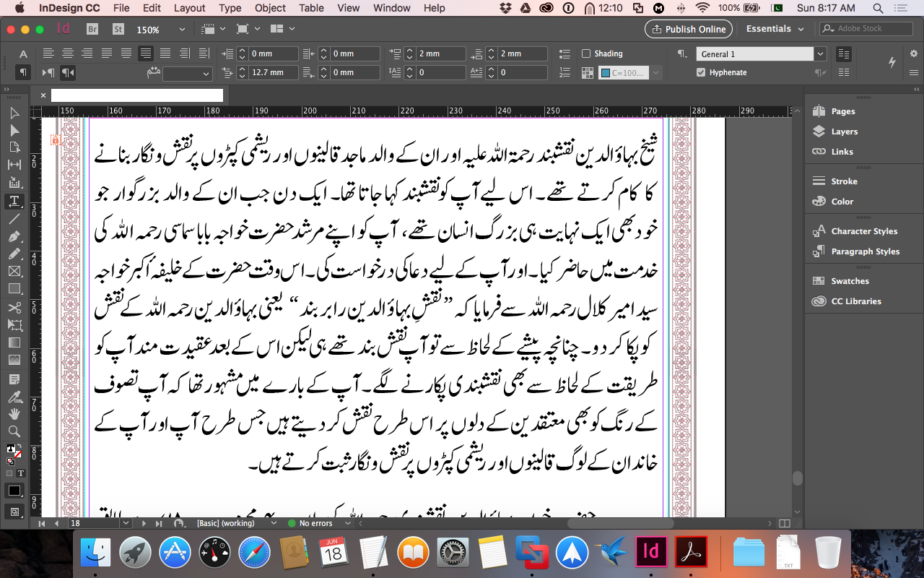Click the align left paragraph icon
Viewport: 924px width, 578px height.
pos(48,53)
